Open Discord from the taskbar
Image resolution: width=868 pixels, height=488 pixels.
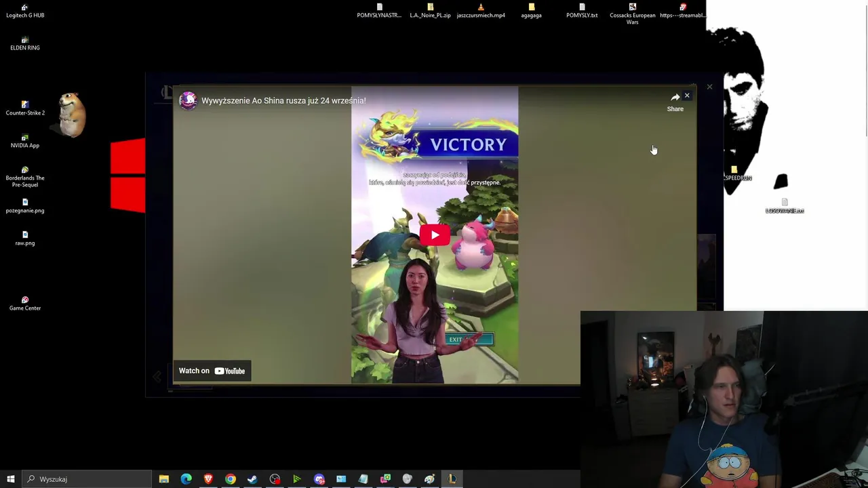coord(319,479)
